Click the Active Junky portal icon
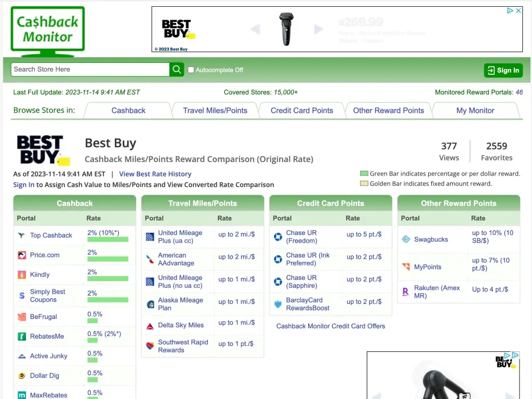Viewport: 532px width, 399px height. (x=22, y=356)
